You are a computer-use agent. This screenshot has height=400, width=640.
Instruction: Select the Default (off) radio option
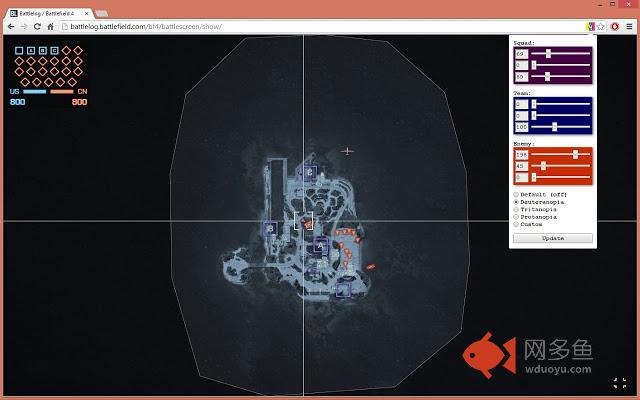point(516,195)
